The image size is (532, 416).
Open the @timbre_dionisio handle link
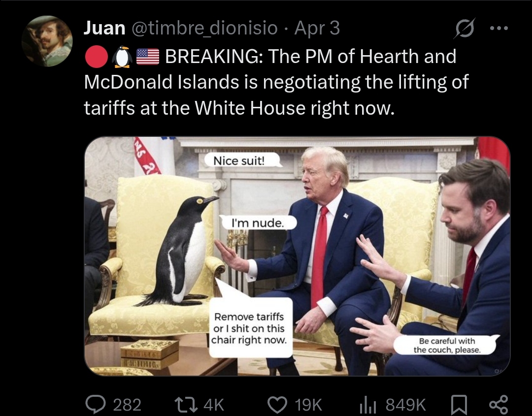(204, 28)
